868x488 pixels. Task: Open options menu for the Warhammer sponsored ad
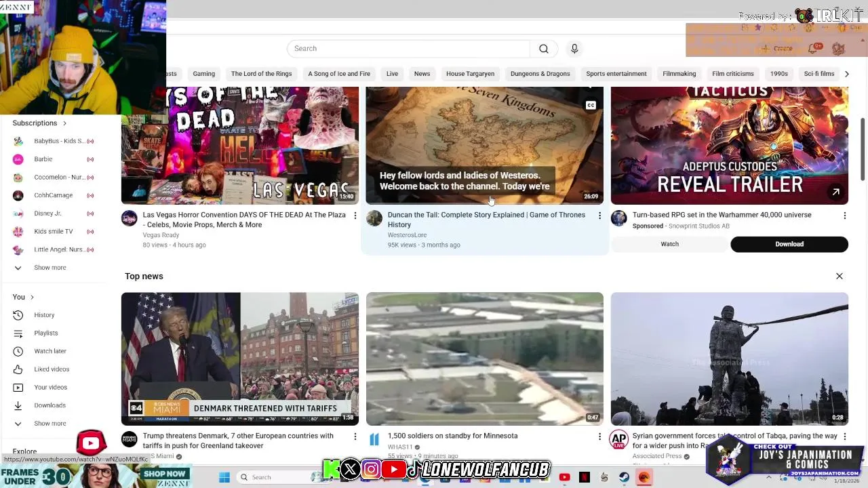(x=844, y=216)
